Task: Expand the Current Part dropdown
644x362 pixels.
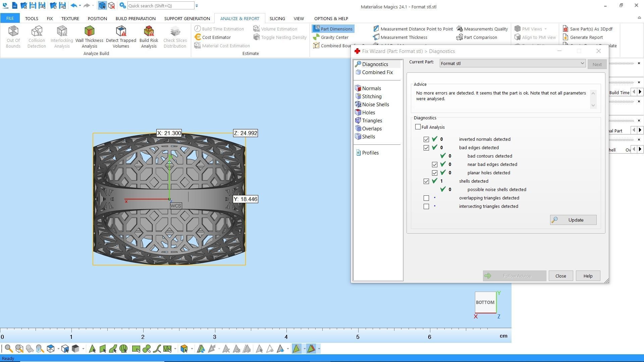Action: coord(582,64)
